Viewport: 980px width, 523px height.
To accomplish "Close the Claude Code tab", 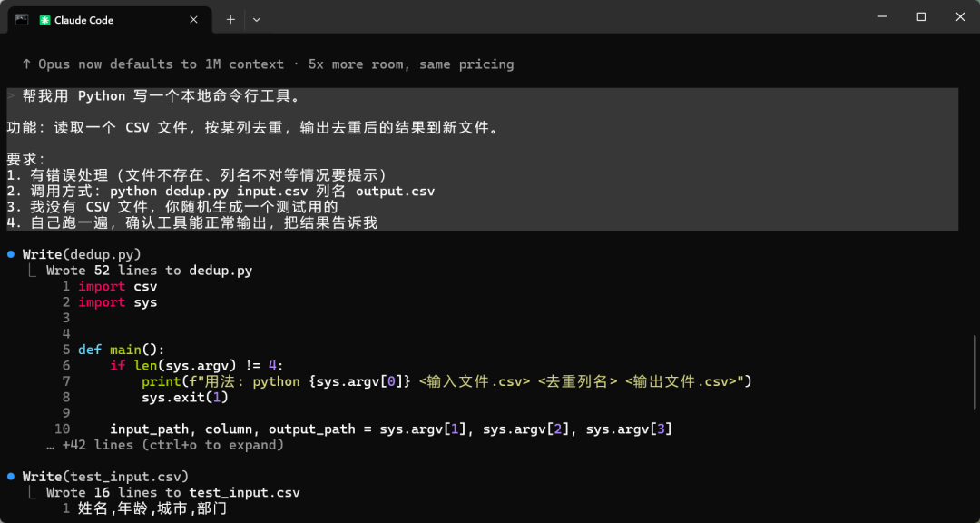I will tap(194, 20).
